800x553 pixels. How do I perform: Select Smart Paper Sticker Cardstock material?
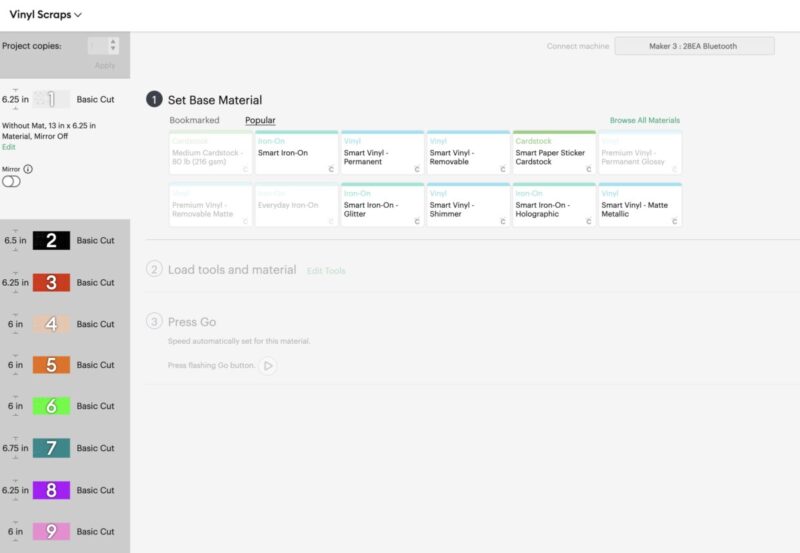click(x=554, y=153)
